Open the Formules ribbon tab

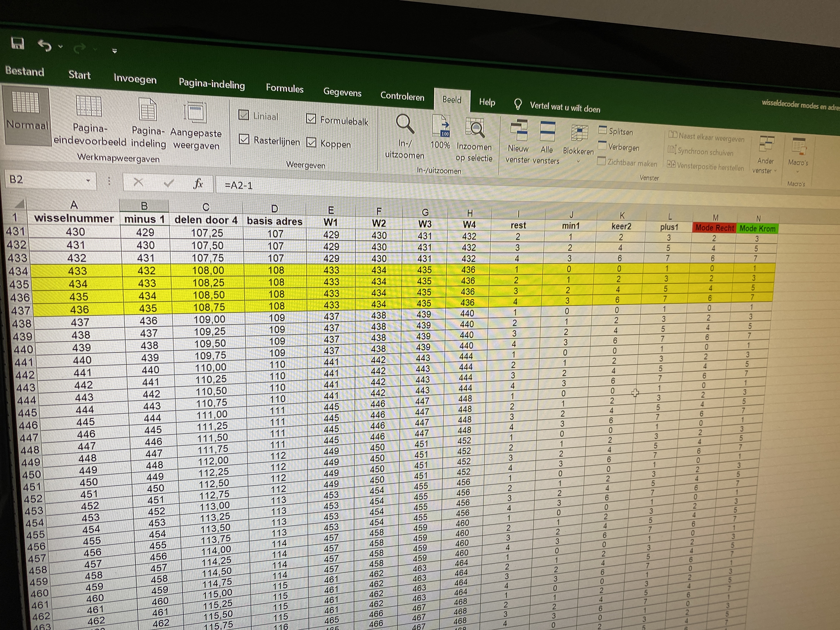pyautogui.click(x=284, y=89)
